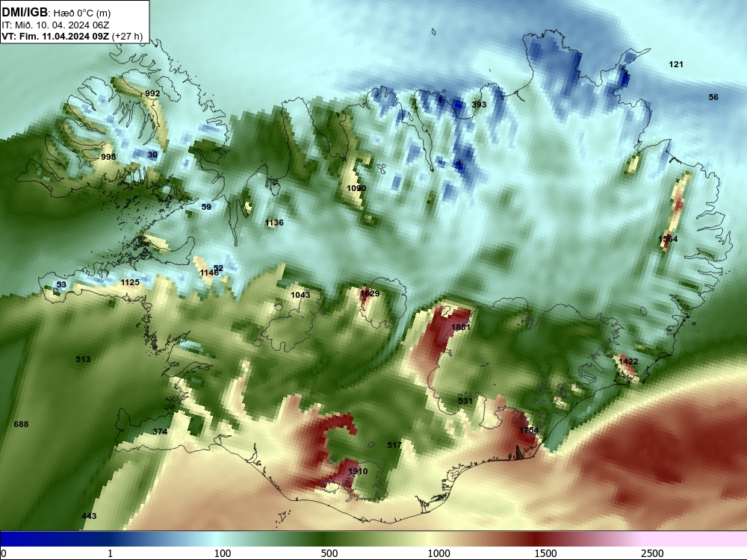Screen dimensions: 747x560
Task: Click the 121 value offshore northeast
Action: [x=676, y=64]
